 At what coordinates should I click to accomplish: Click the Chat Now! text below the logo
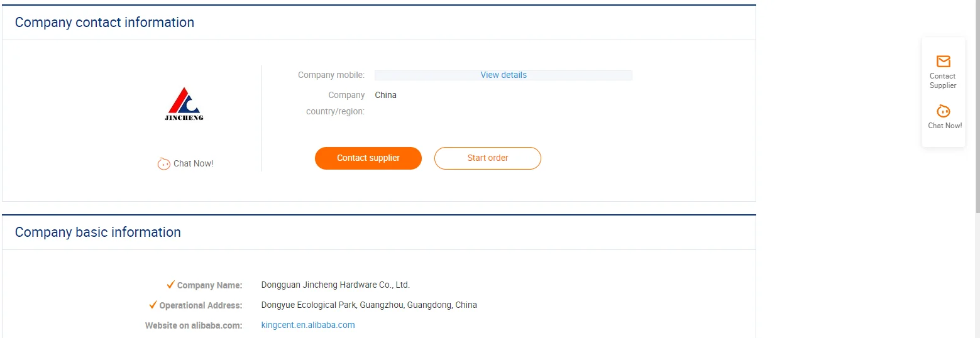point(193,163)
